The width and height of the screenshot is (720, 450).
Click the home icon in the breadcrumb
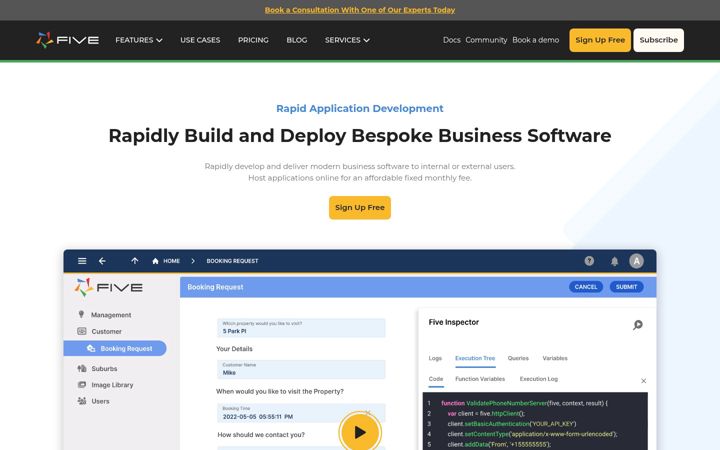pos(155,261)
